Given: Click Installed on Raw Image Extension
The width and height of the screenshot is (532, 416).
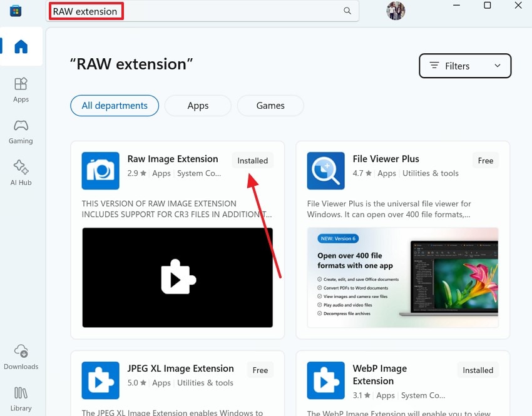Looking at the screenshot, I should coord(252,160).
